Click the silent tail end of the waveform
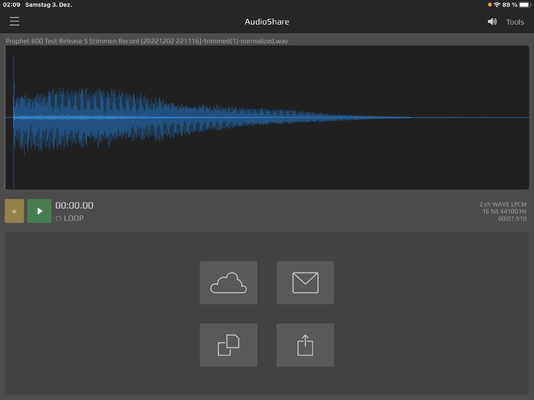The height and width of the screenshot is (400, 534). point(470,117)
